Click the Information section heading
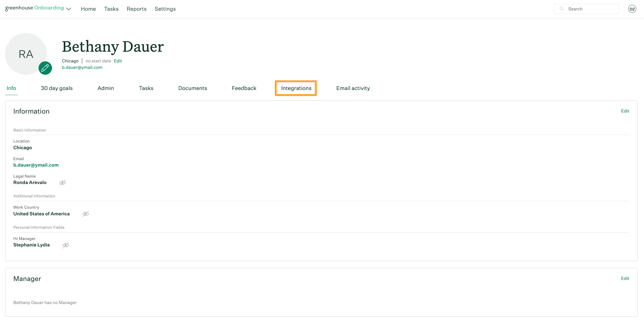 (31, 111)
